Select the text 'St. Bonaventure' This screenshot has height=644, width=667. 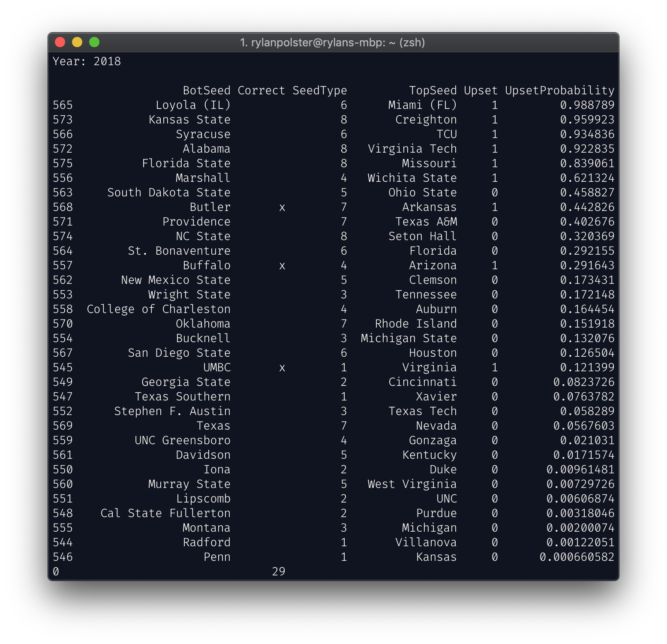(x=179, y=251)
